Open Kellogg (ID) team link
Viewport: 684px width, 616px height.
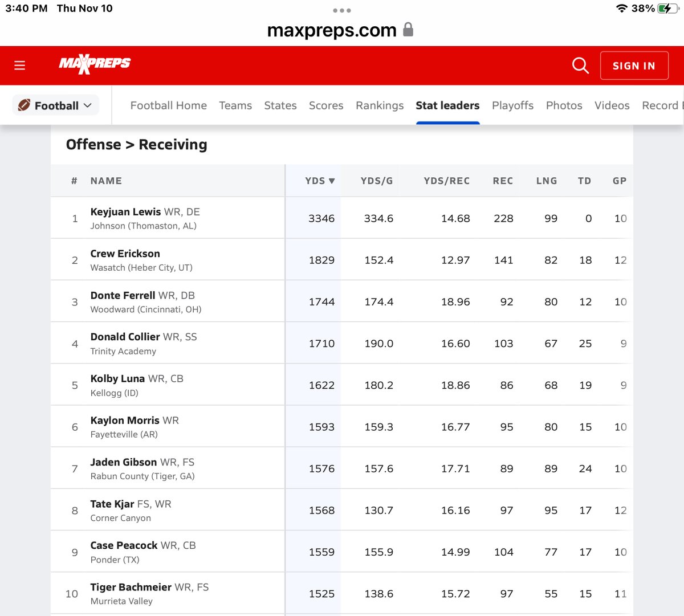point(114,393)
